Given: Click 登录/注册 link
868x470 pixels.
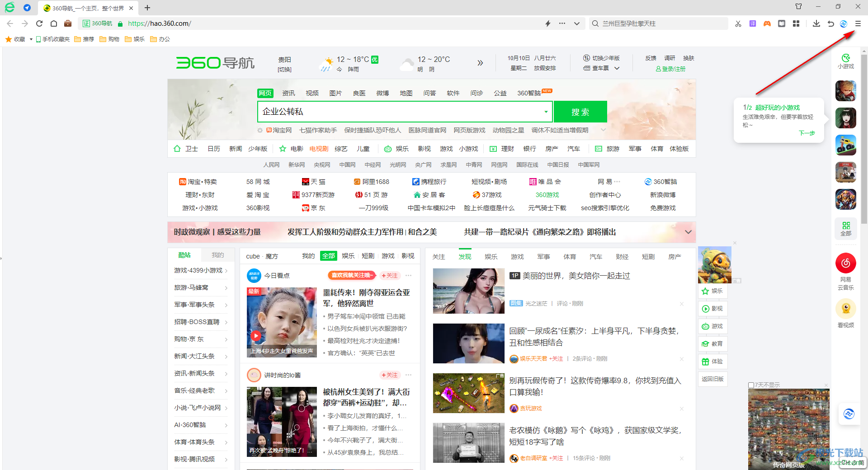Looking at the screenshot, I should (670, 69).
